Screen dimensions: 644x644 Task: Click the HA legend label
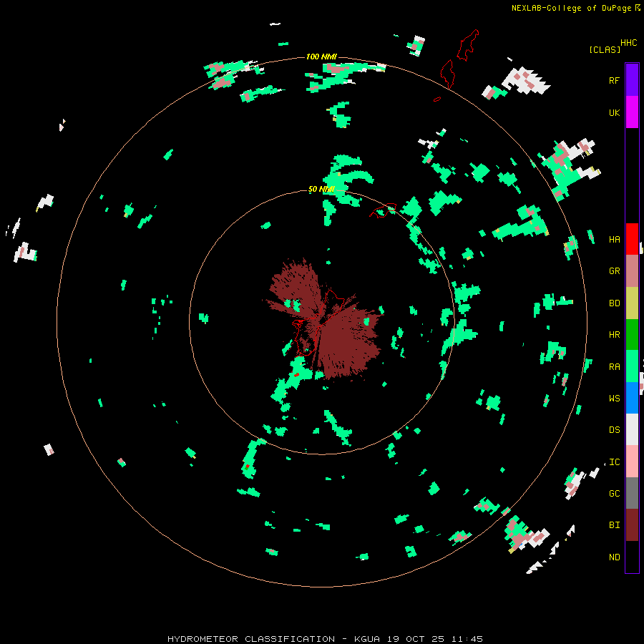[614, 240]
